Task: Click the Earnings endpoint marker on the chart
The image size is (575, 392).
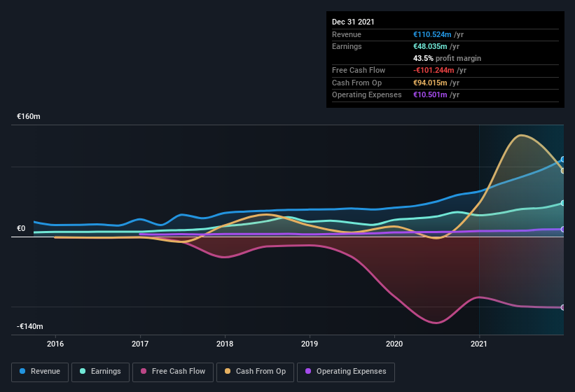Action: tap(563, 203)
